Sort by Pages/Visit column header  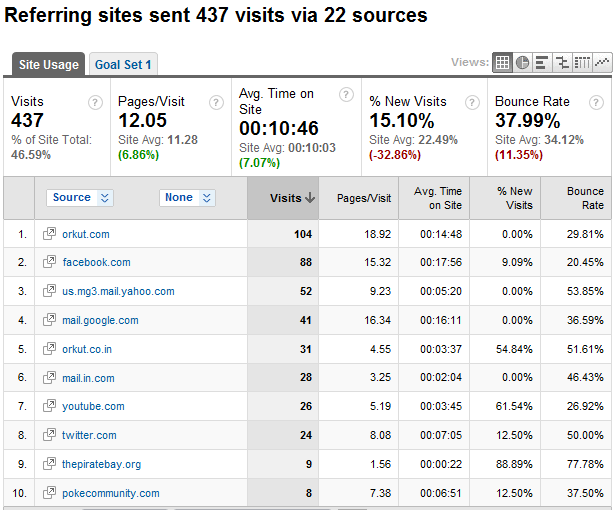(x=364, y=198)
